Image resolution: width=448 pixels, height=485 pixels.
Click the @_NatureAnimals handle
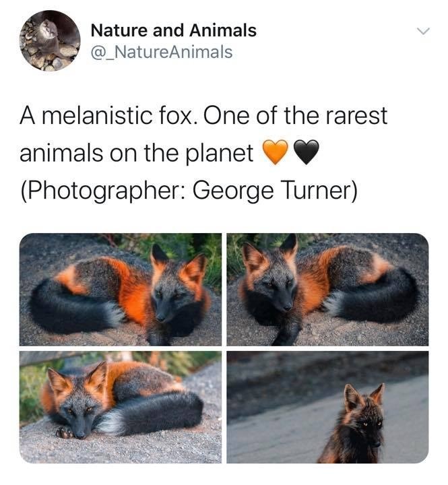[x=161, y=52]
